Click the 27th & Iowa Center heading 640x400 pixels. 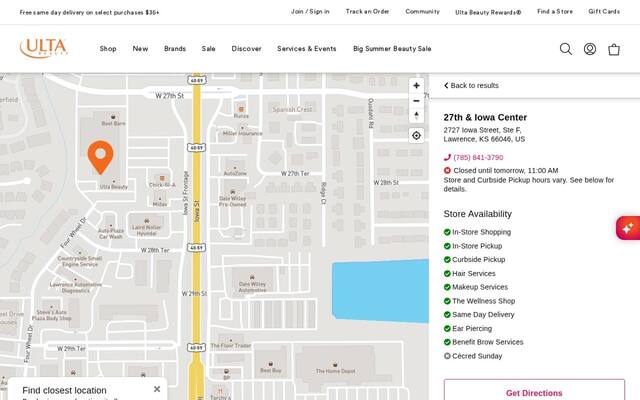[485, 118]
